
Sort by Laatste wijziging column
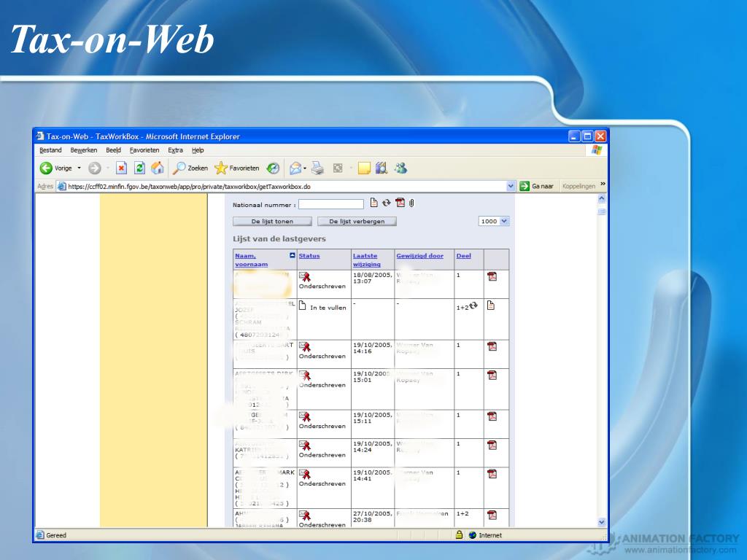tap(367, 260)
